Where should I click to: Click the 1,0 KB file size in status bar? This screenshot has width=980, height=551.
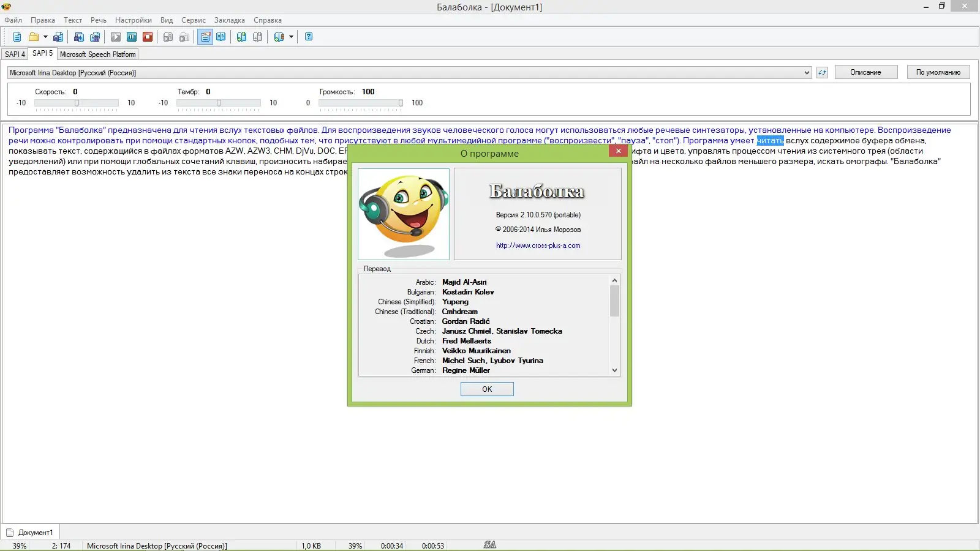point(311,545)
